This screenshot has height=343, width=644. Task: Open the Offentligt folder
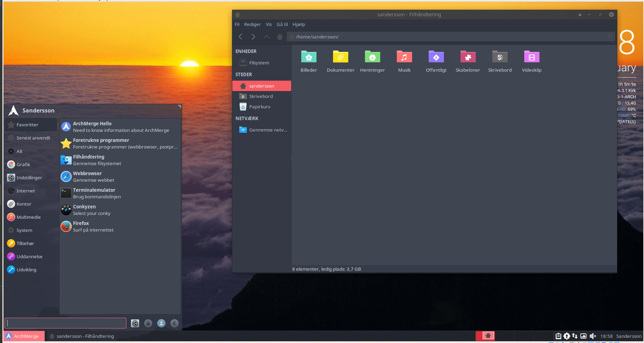pos(436,62)
